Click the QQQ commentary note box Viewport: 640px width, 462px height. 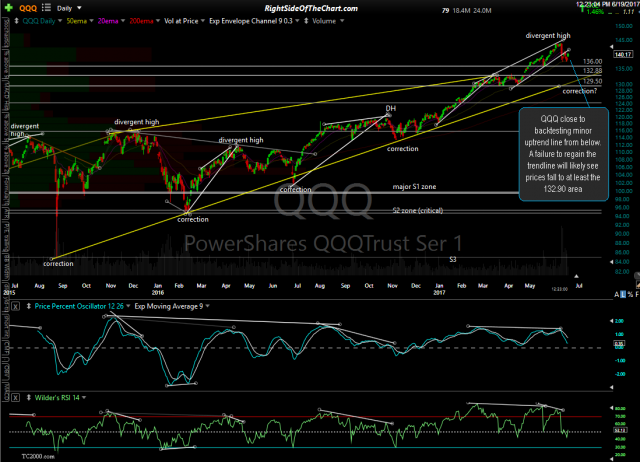point(563,154)
